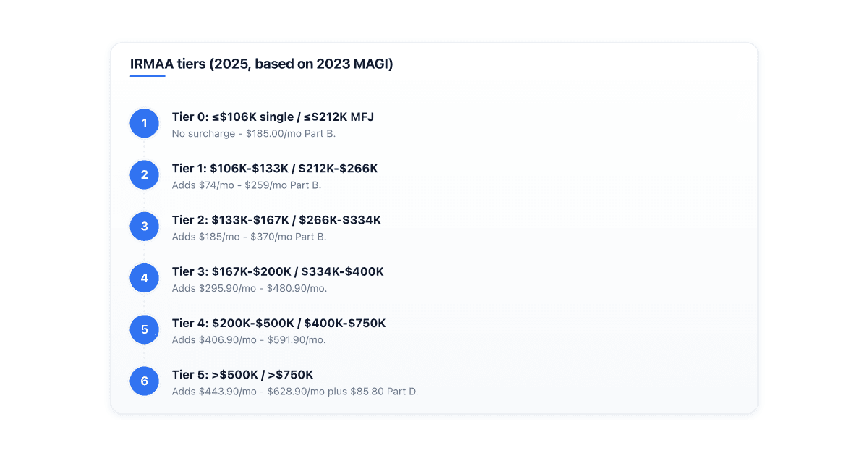
Task: Select Tier 4 $200K-$500K heading
Action: pos(279,323)
